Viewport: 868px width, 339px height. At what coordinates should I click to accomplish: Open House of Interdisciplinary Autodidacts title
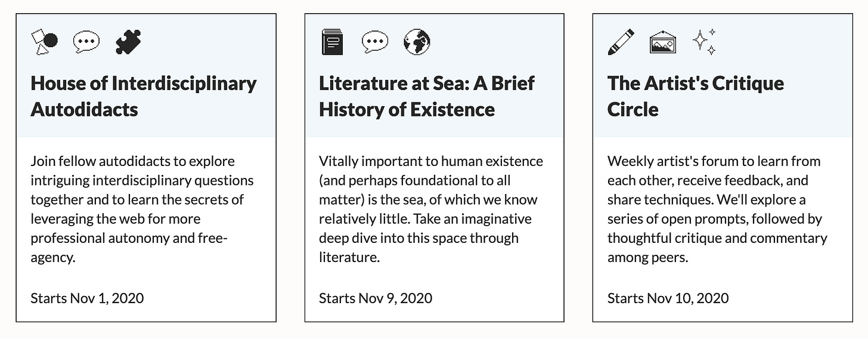(x=144, y=96)
